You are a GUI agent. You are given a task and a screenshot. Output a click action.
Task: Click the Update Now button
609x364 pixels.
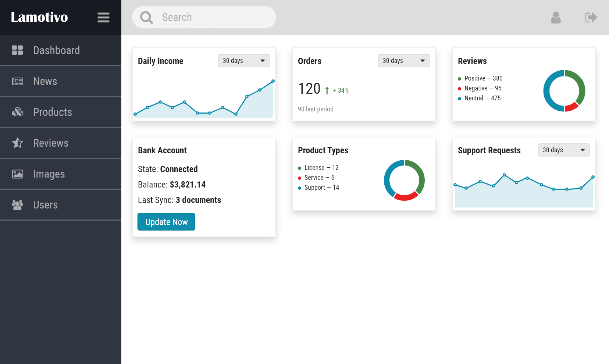tap(166, 222)
